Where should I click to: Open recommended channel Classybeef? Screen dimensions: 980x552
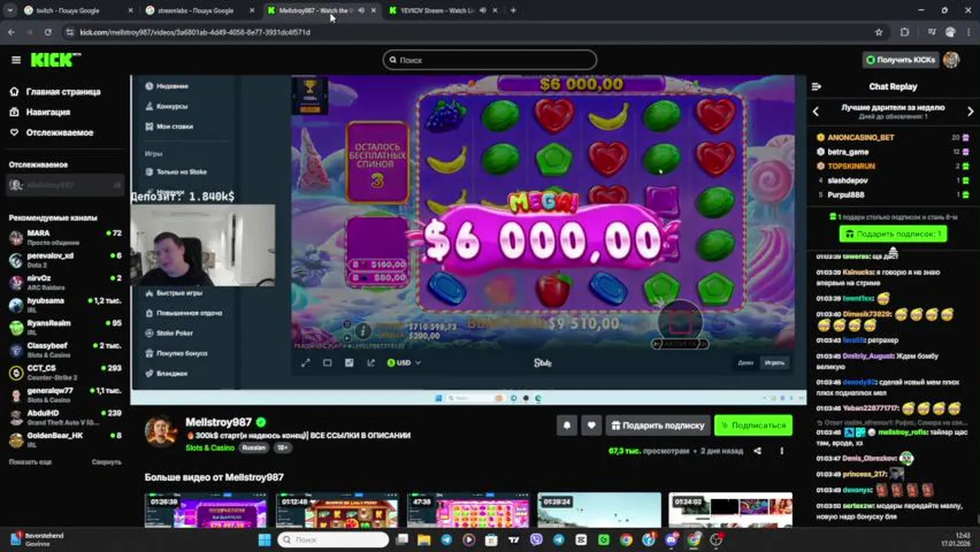(x=64, y=350)
